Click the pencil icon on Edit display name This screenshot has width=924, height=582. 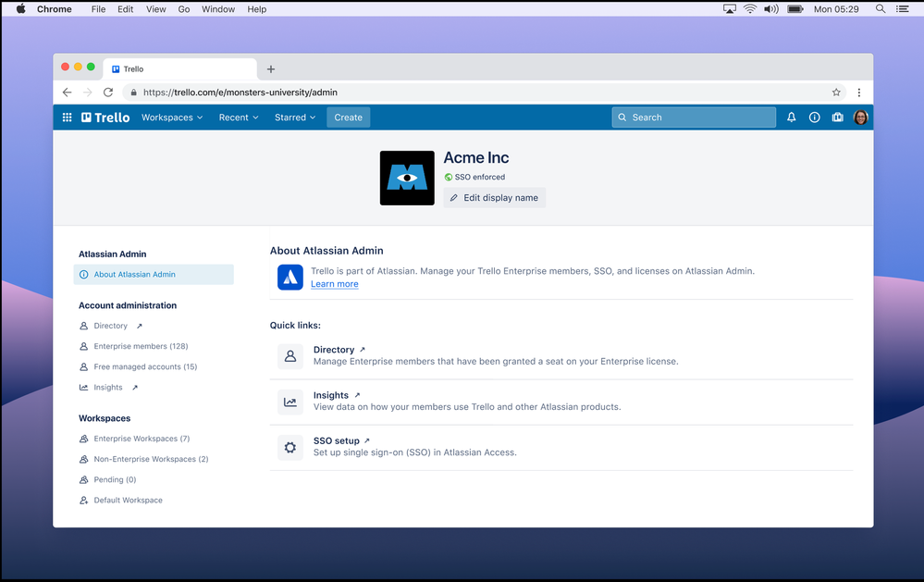point(454,198)
